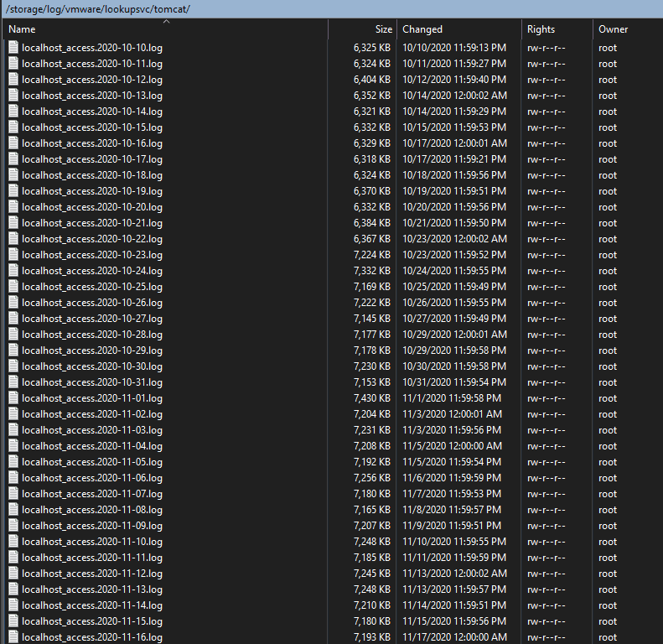Click the 7,256 KB size value

point(372,478)
